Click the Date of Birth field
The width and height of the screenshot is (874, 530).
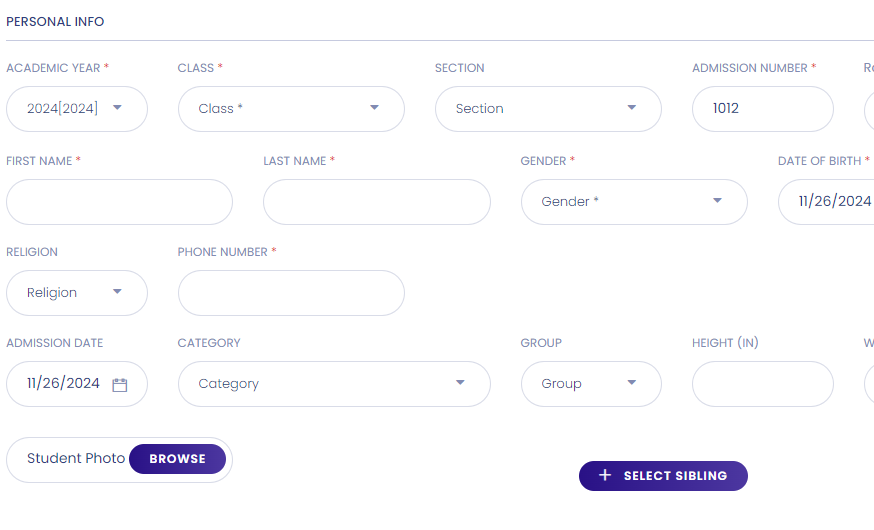(x=830, y=202)
